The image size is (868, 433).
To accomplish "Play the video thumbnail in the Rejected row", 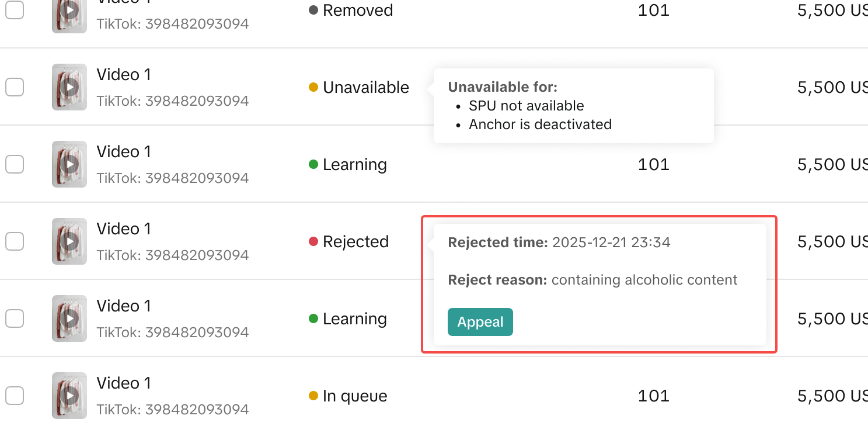I will coord(69,241).
